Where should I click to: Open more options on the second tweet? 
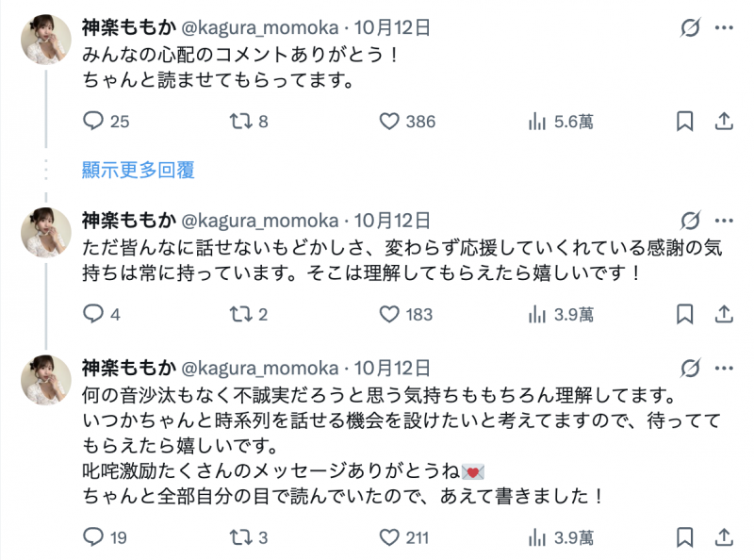pyautogui.click(x=726, y=219)
